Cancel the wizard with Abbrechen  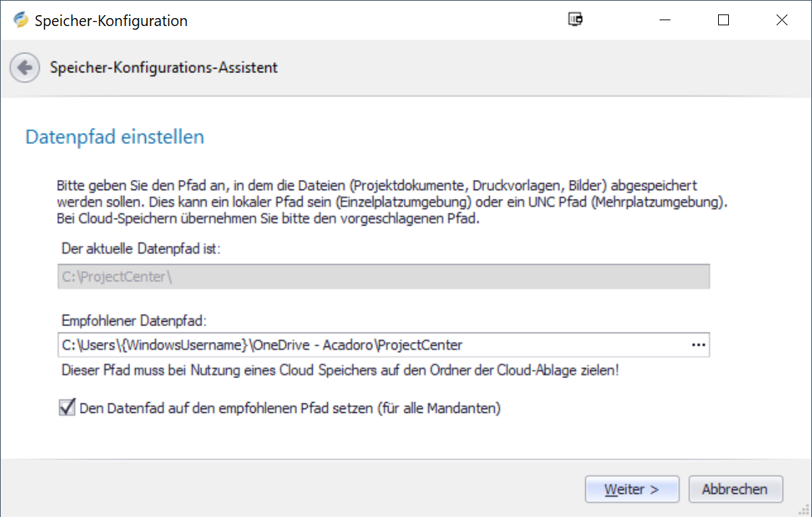(x=735, y=489)
